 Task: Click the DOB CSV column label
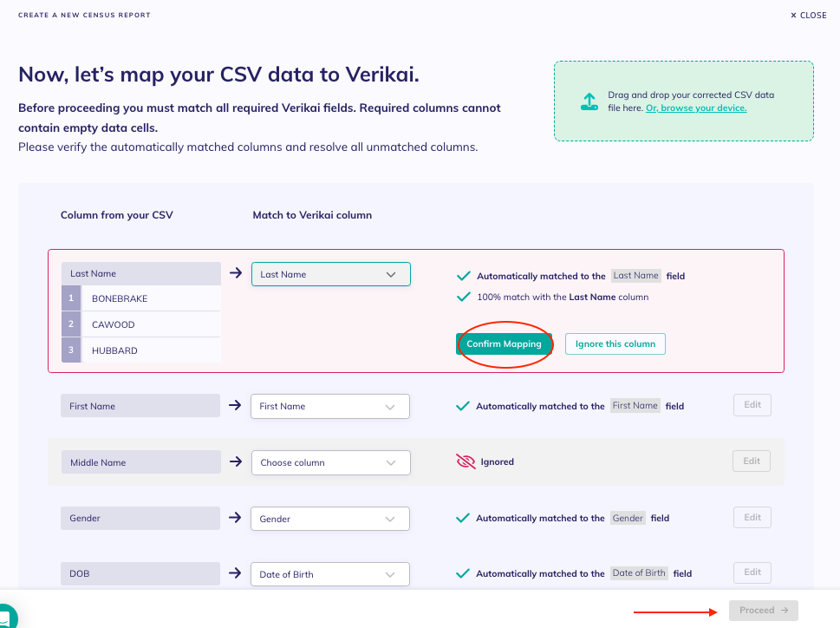click(x=140, y=573)
